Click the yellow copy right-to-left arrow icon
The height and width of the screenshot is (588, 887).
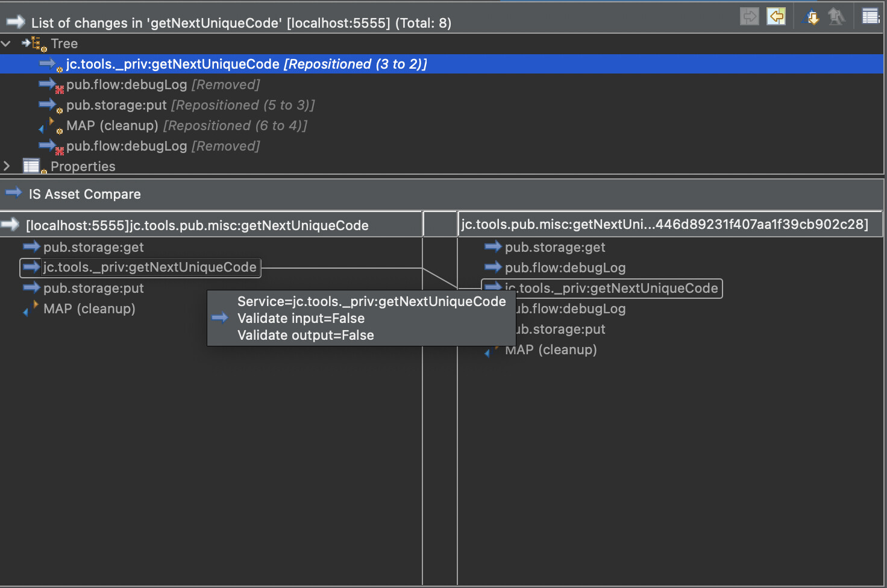coord(776,16)
